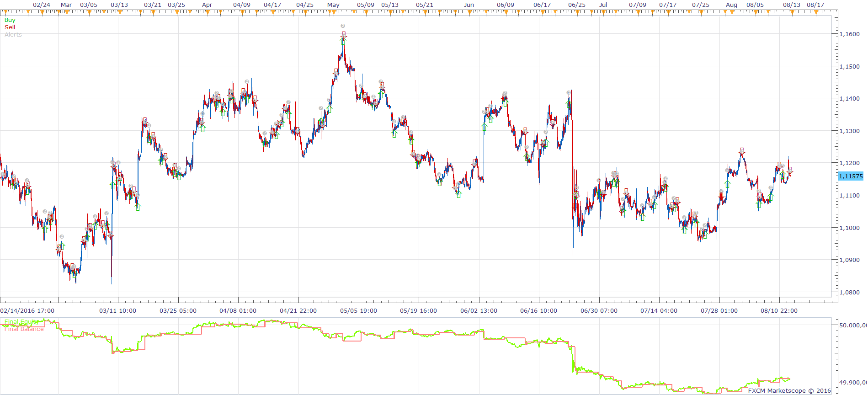This screenshot has width=868, height=395.
Task: Click the Buy legend label
Action: click(x=10, y=20)
